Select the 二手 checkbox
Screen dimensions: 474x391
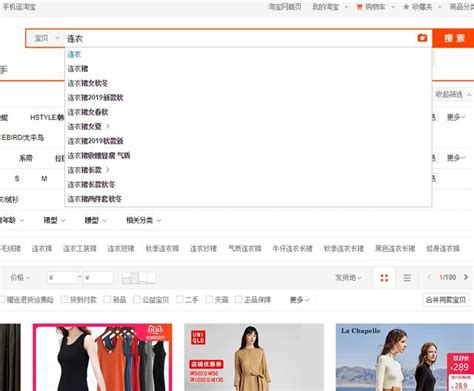[x=179, y=300]
